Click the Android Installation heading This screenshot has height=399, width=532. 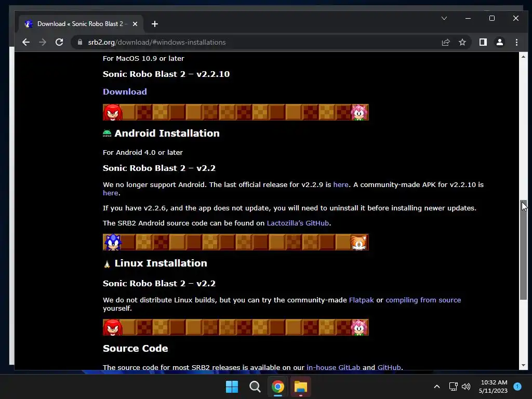167,134
